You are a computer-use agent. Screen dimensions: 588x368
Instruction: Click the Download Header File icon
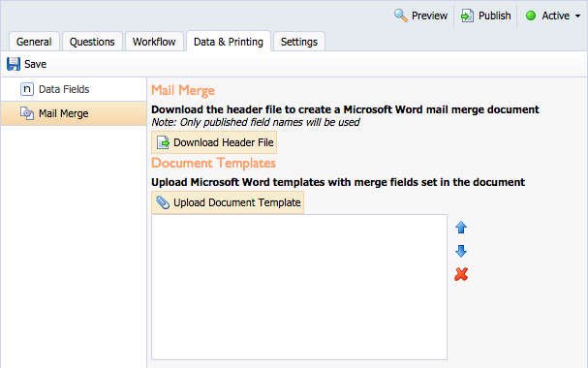pyautogui.click(x=163, y=142)
